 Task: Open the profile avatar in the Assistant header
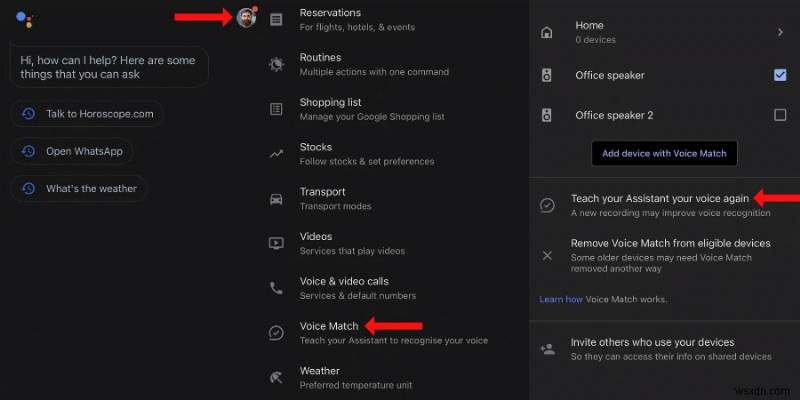pyautogui.click(x=246, y=17)
